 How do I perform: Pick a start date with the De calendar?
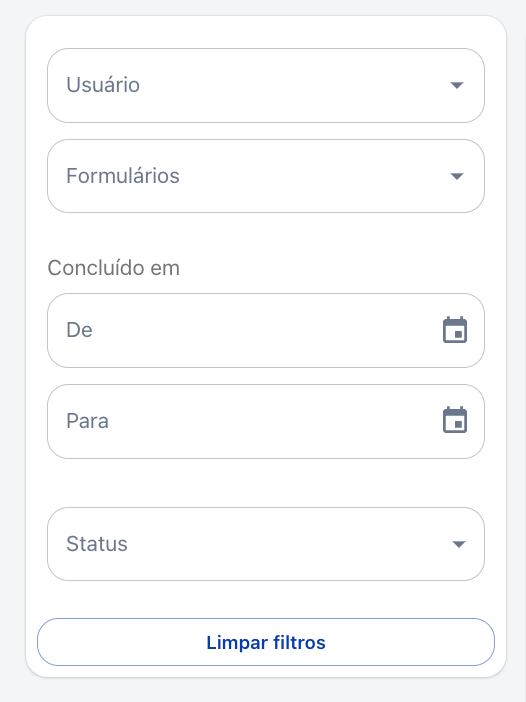pyautogui.click(x=455, y=330)
